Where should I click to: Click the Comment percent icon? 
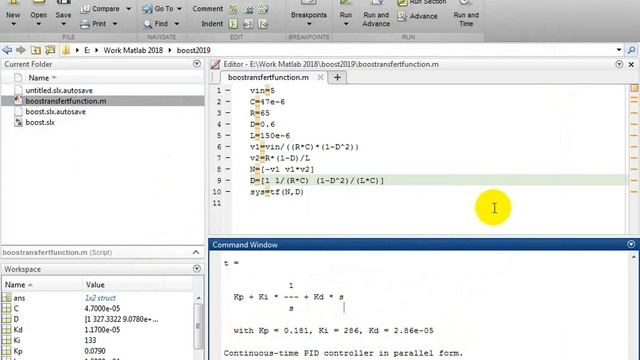click(233, 9)
